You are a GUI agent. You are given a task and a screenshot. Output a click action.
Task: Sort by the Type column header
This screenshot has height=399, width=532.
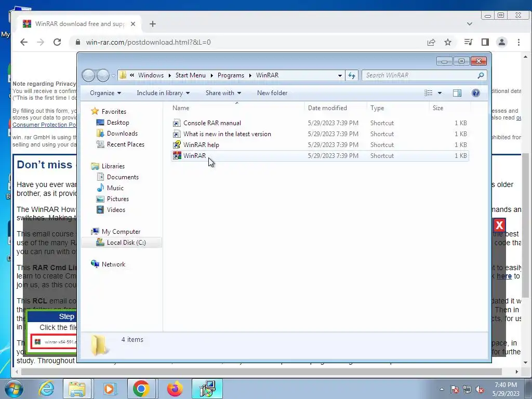click(x=398, y=108)
